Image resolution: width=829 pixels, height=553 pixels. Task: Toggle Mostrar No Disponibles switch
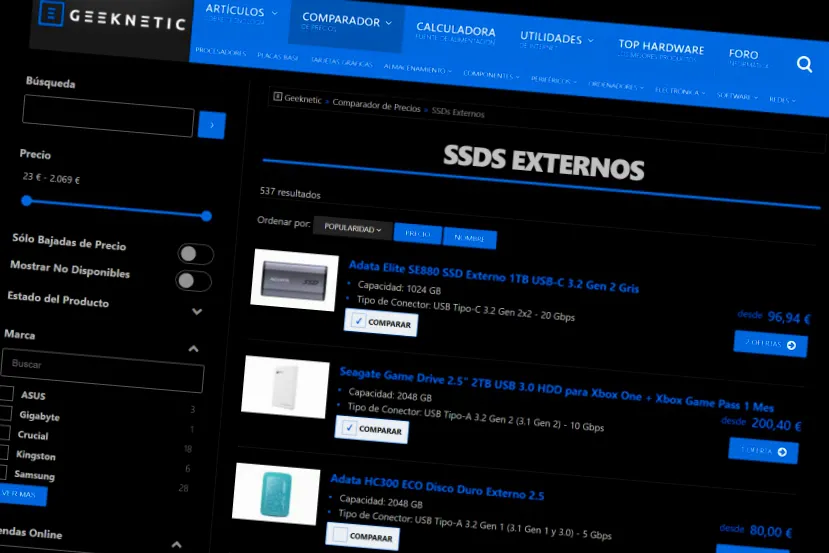click(193, 281)
